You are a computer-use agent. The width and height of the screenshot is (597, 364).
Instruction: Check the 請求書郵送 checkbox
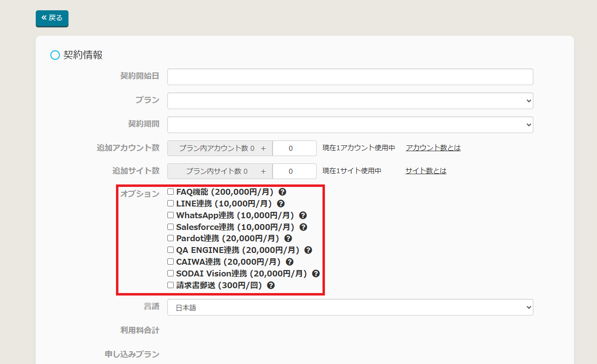click(171, 285)
